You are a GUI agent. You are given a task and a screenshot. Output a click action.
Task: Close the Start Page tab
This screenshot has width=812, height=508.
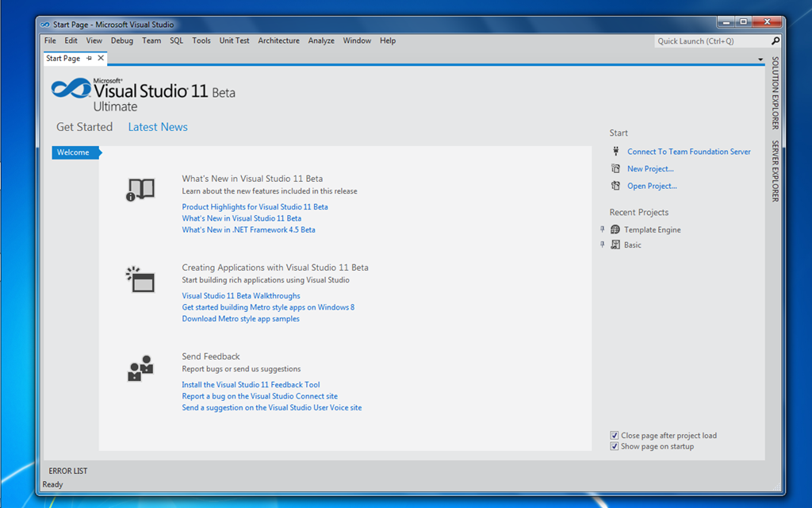(101, 58)
